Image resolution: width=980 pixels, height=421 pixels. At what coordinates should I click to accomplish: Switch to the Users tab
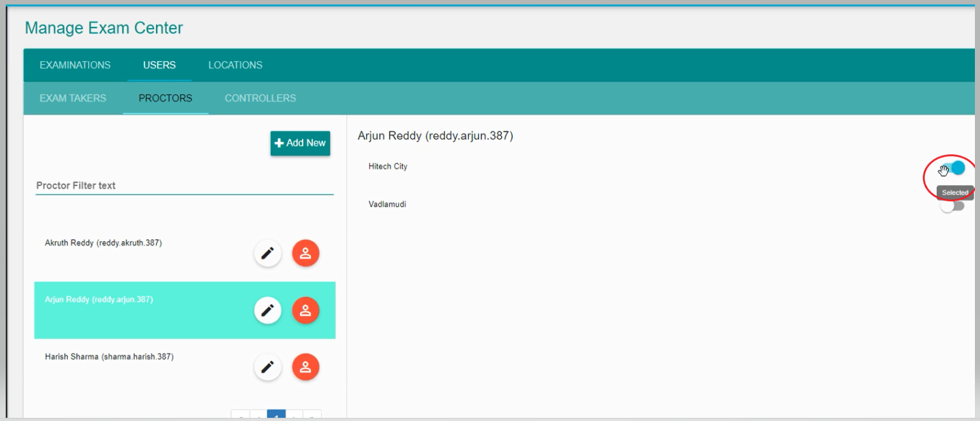coord(160,65)
